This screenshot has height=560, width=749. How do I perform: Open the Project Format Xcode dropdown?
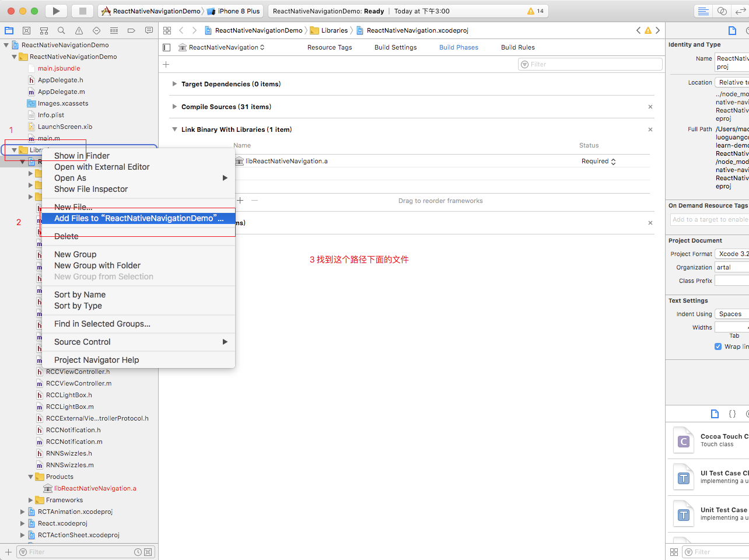(x=732, y=254)
